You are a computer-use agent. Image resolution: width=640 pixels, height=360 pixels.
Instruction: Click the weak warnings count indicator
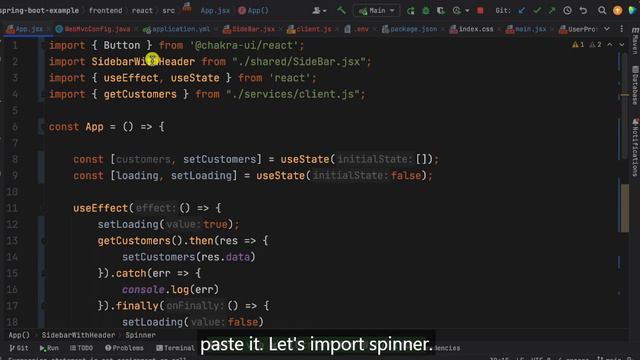pyautogui.click(x=596, y=44)
